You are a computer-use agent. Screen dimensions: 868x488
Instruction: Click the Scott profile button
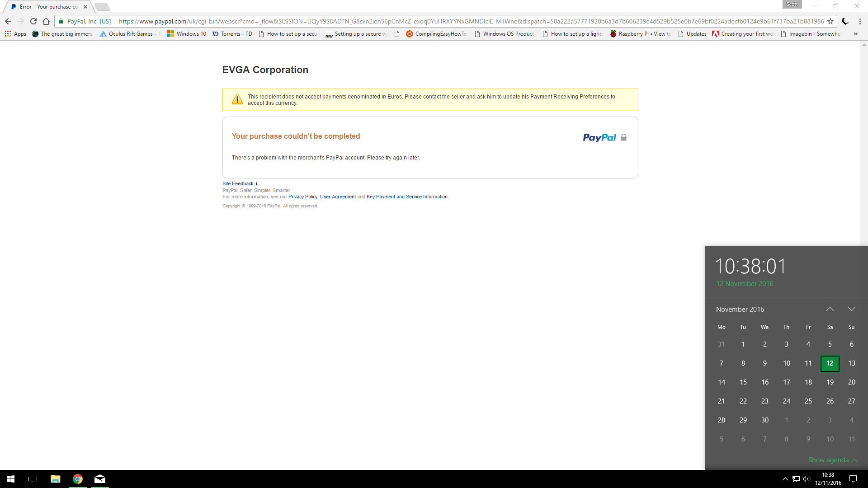tap(792, 4)
